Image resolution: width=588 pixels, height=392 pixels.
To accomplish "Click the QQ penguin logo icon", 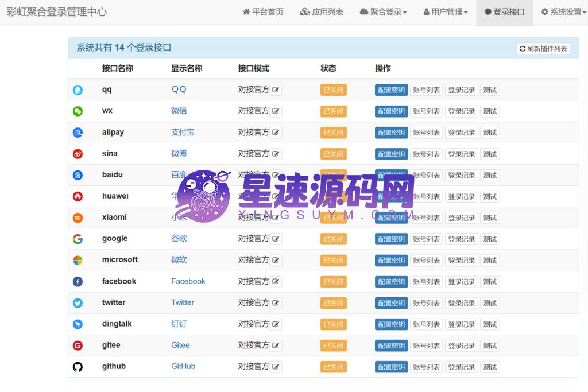I will click(78, 90).
